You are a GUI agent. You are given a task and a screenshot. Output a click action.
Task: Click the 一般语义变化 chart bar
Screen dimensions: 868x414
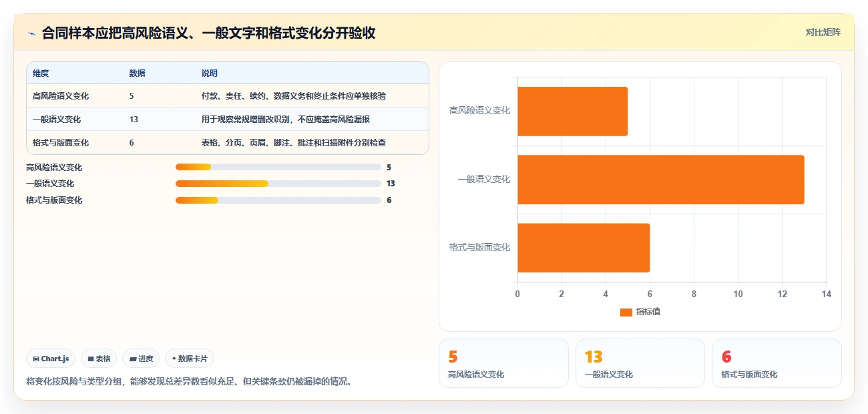[x=660, y=180]
